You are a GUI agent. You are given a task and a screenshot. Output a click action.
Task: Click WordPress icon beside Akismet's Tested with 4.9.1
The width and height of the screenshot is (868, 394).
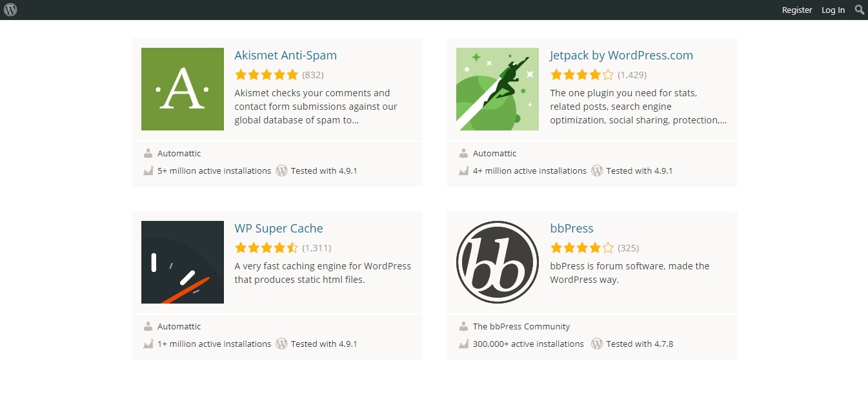[x=281, y=171]
